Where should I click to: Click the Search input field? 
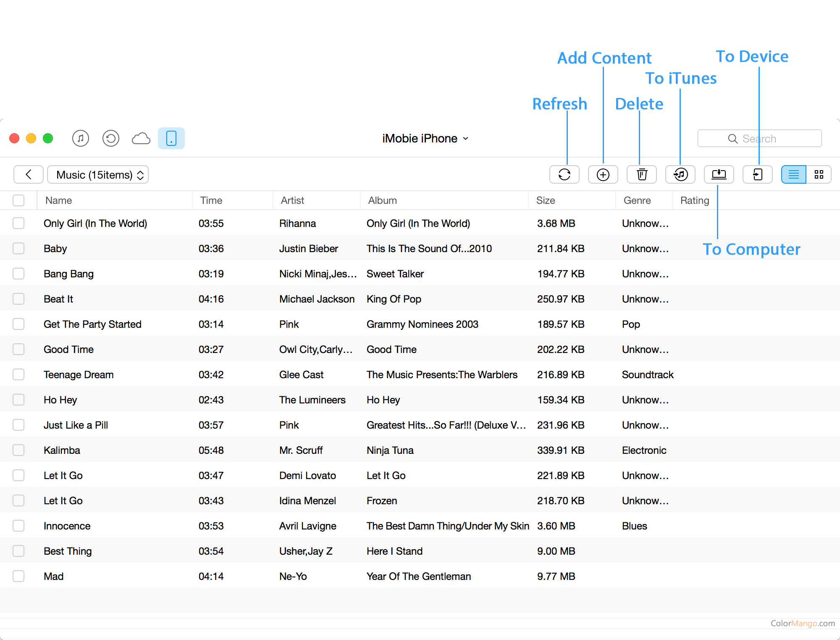pos(759,138)
